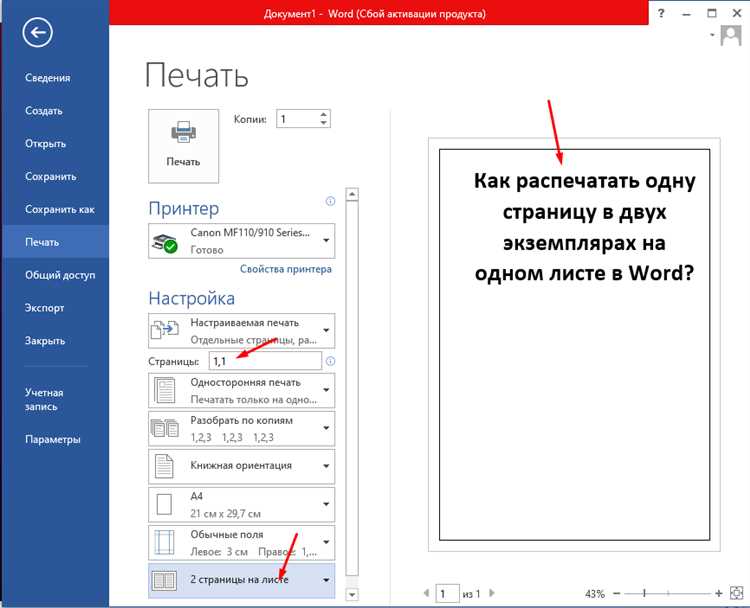
Task: Open the account dropdown arrow near avatar
Action: [712, 35]
